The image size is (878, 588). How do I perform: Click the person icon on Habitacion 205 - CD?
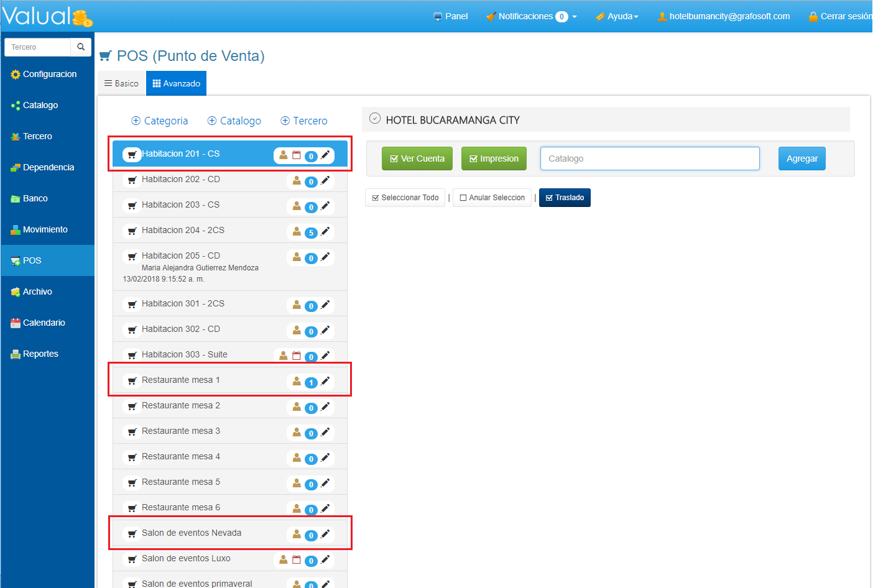(x=297, y=257)
